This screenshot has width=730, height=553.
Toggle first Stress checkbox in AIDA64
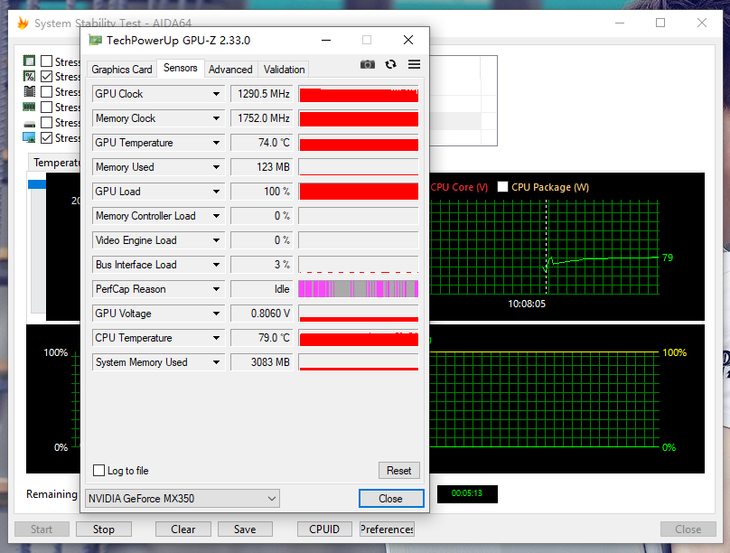[46, 61]
